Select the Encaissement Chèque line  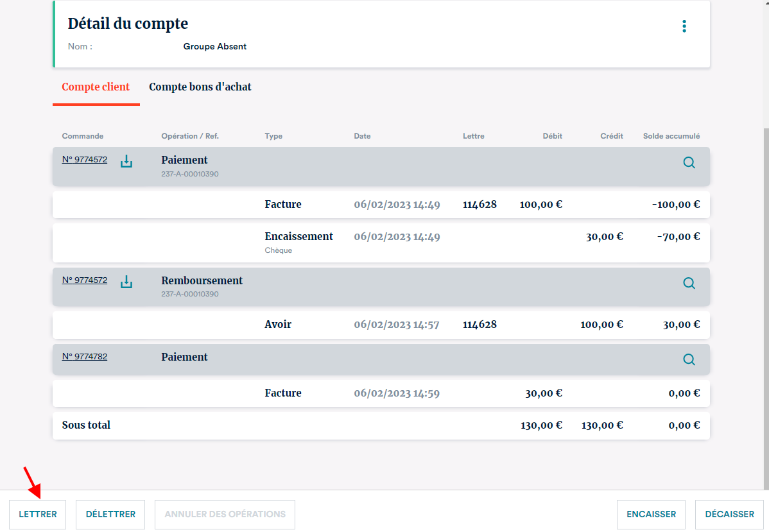click(x=381, y=243)
